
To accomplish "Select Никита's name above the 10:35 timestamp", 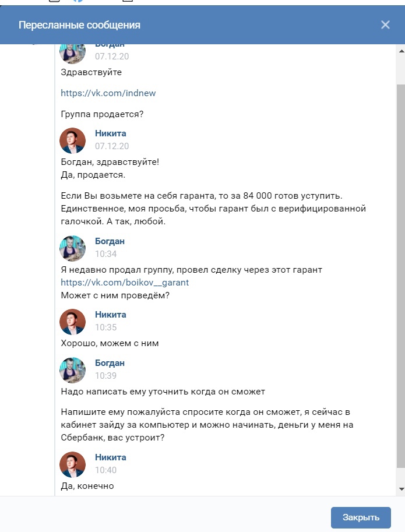I will click(110, 315).
